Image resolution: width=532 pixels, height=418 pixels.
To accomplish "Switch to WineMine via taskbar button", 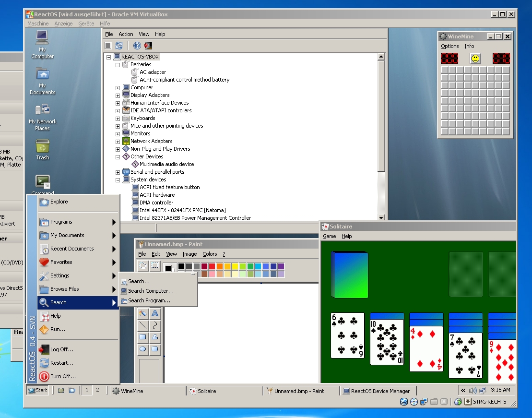I will 148,391.
